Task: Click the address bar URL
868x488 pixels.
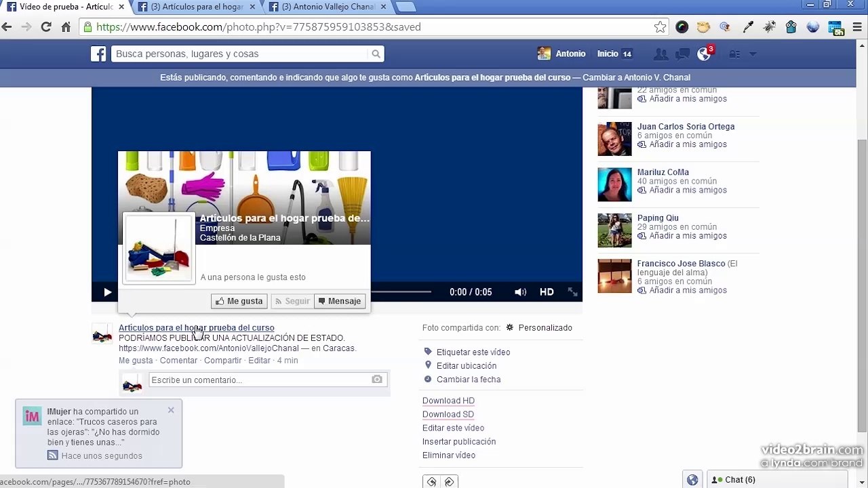Action: pyautogui.click(x=259, y=27)
